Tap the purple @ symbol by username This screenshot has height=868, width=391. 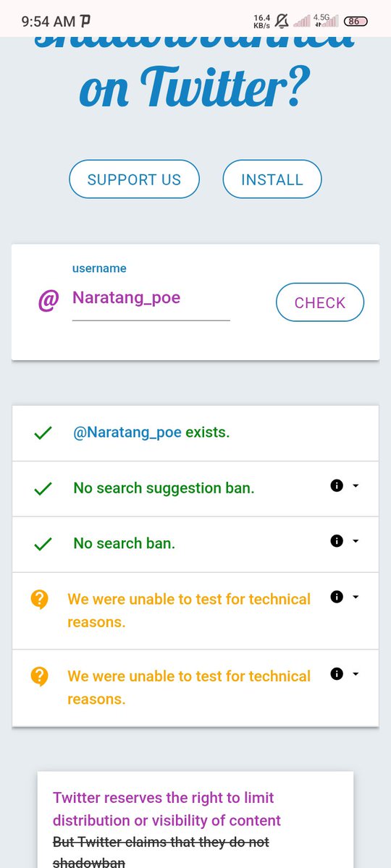(x=47, y=302)
